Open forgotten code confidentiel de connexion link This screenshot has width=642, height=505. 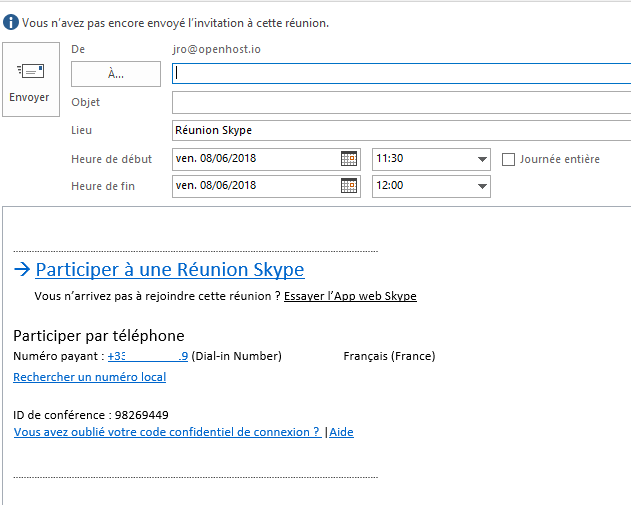(x=167, y=432)
